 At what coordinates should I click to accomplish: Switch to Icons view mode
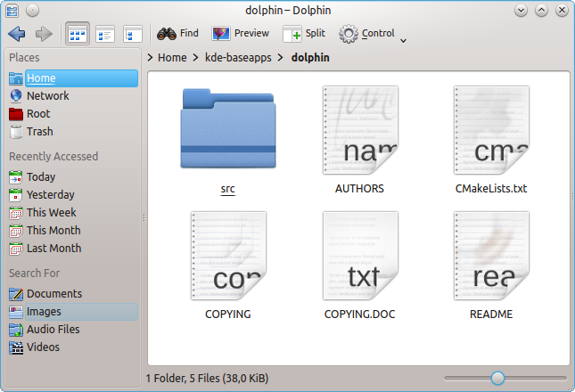coord(78,34)
